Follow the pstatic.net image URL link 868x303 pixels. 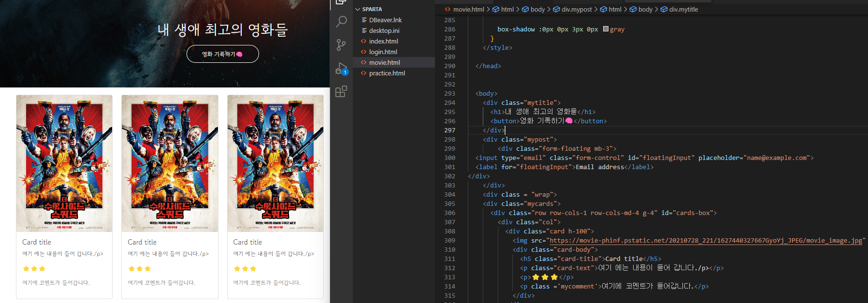pyautogui.click(x=706, y=240)
